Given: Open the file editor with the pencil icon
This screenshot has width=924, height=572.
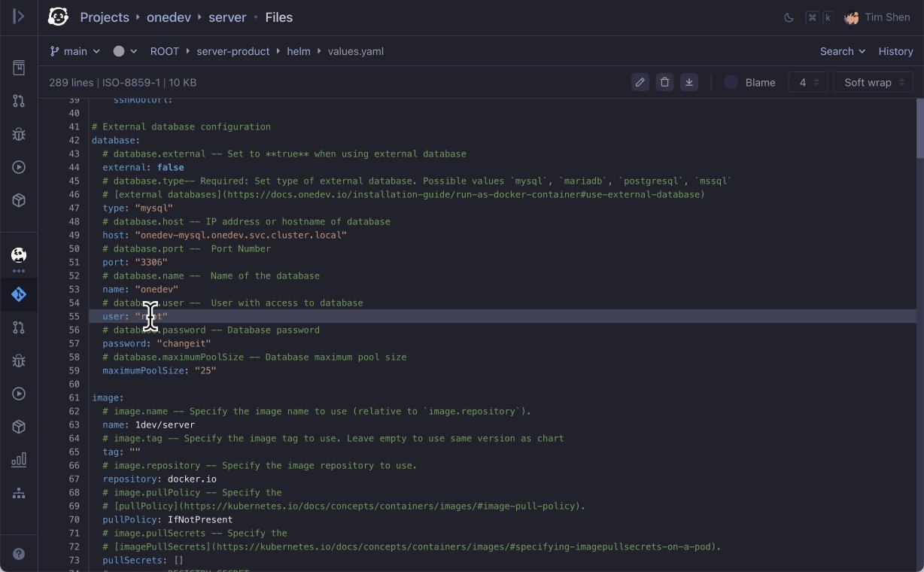Looking at the screenshot, I should tap(640, 82).
